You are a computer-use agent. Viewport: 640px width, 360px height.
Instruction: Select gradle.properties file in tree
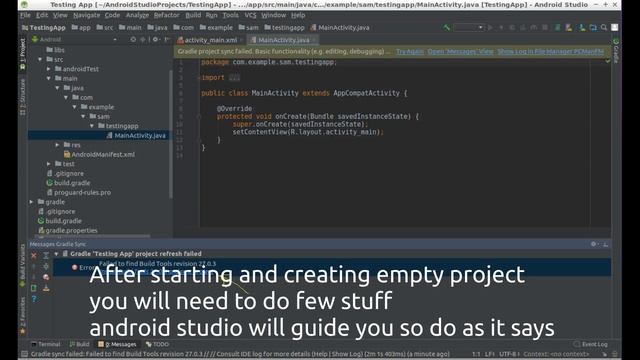pyautogui.click(x=67, y=231)
